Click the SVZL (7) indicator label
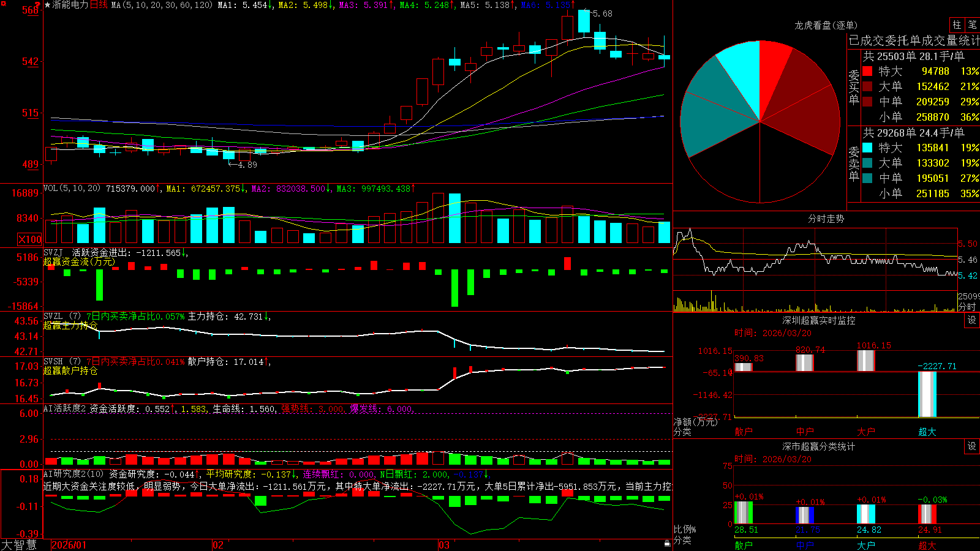The image size is (980, 551). pyautogui.click(x=62, y=317)
